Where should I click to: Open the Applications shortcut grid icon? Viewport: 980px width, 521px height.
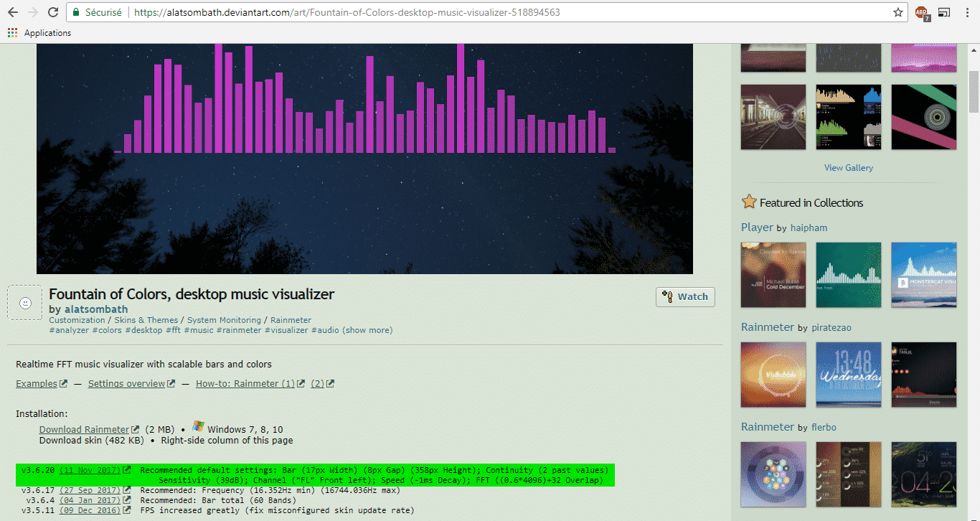[12, 33]
